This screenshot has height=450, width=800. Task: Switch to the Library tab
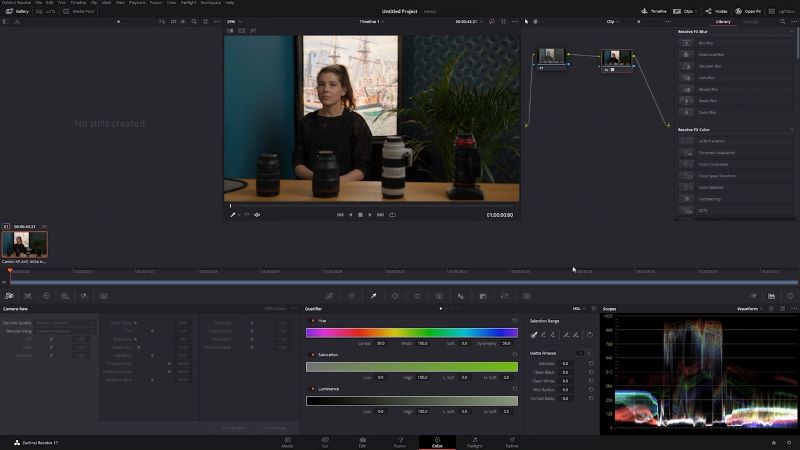[723, 21]
